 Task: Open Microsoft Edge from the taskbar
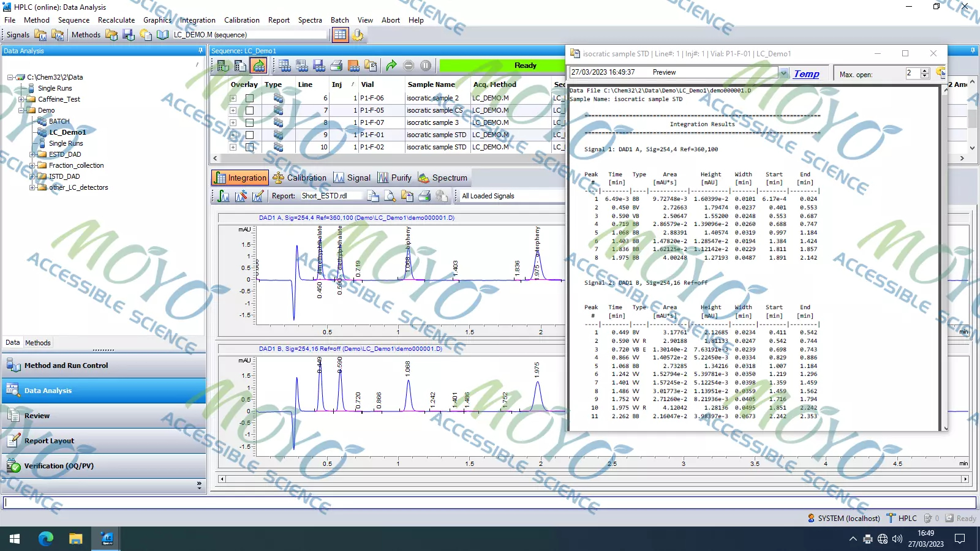pyautogui.click(x=46, y=539)
